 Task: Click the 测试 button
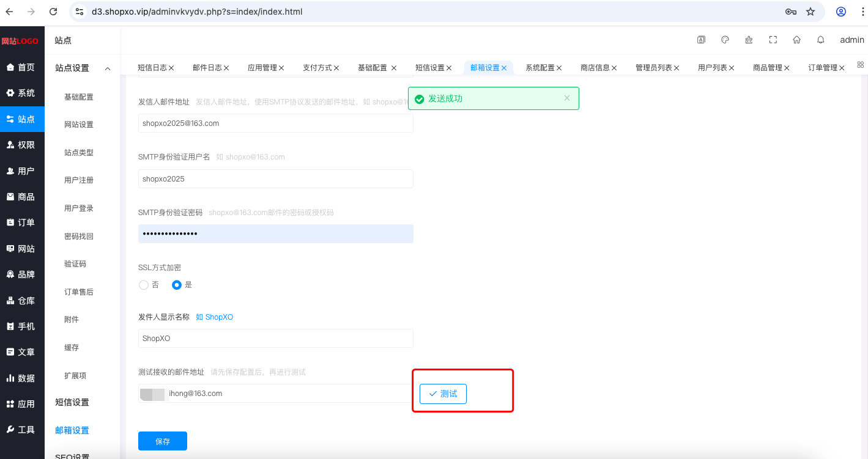tap(443, 394)
